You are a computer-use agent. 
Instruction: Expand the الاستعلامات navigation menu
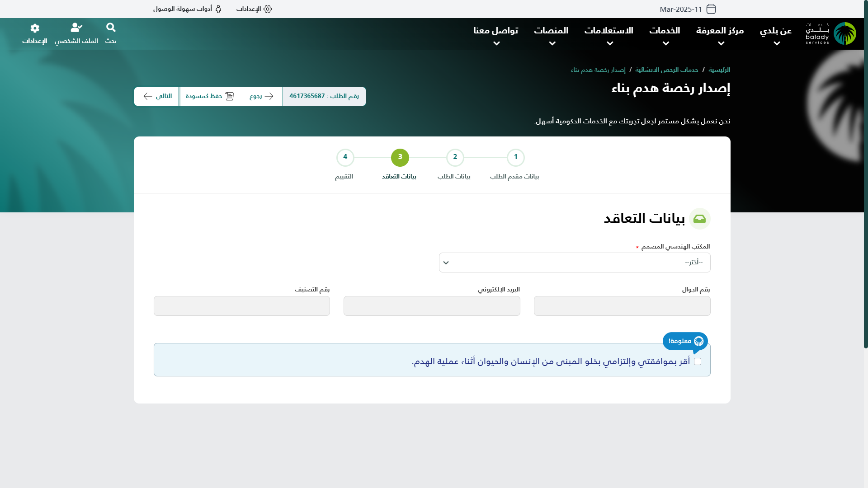609,31
